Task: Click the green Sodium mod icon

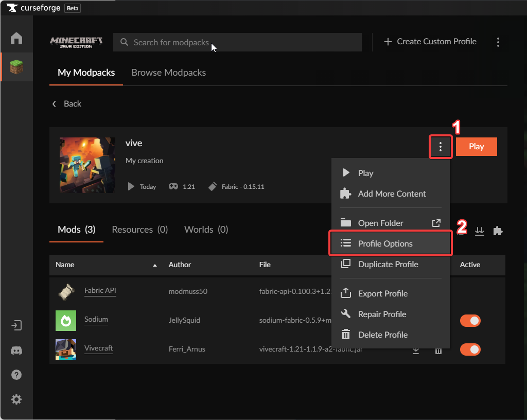Action: click(66, 321)
